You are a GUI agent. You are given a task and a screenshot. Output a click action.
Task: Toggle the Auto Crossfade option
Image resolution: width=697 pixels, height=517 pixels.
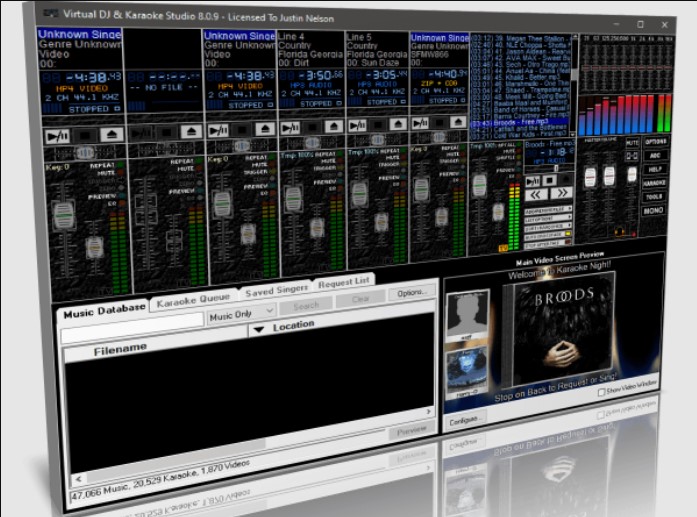548,235
